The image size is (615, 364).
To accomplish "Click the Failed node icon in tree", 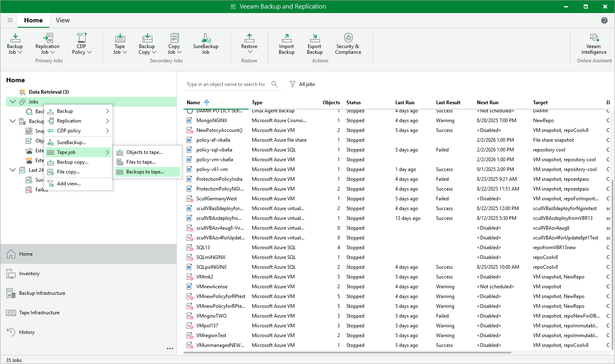I will (x=29, y=190).
